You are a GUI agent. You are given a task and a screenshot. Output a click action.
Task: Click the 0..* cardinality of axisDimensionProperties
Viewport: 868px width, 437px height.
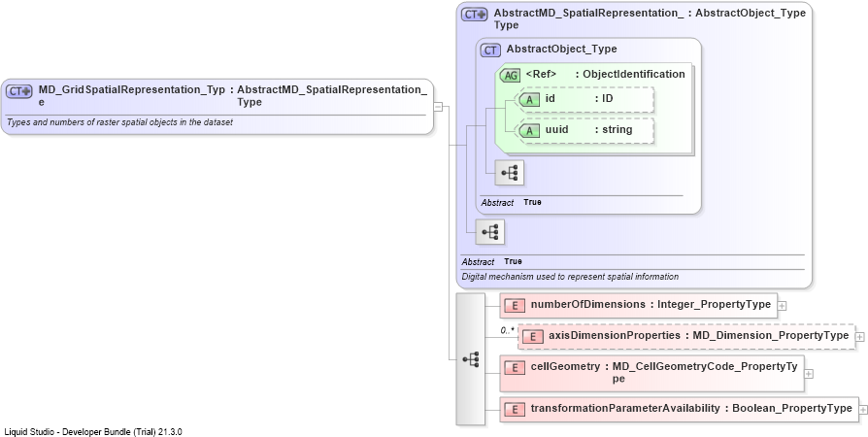[x=507, y=330]
